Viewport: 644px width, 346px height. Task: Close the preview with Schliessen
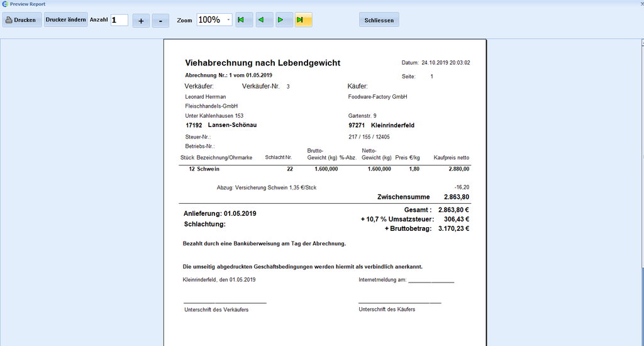tap(379, 20)
